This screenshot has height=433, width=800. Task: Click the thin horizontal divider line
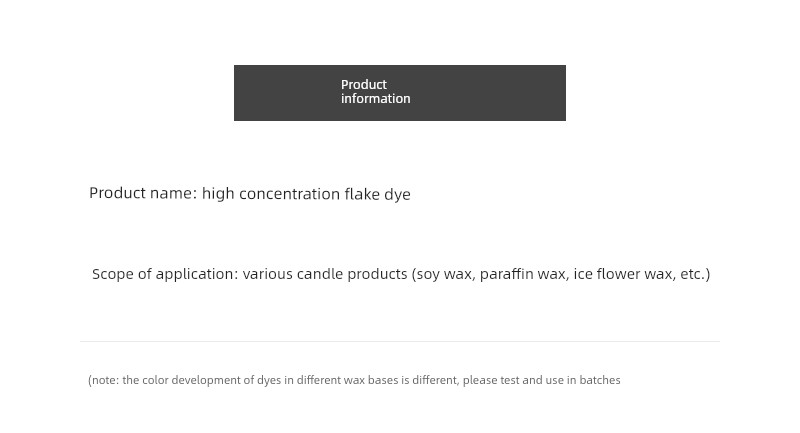click(400, 341)
